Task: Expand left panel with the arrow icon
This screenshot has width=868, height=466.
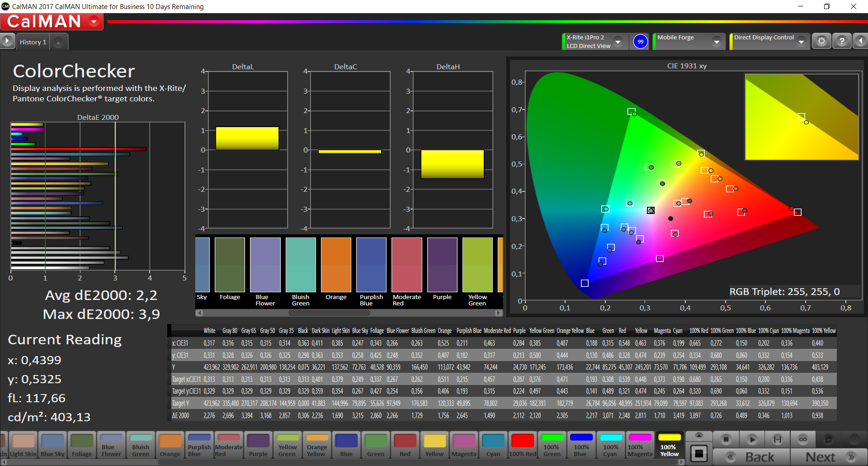Action: point(7,41)
